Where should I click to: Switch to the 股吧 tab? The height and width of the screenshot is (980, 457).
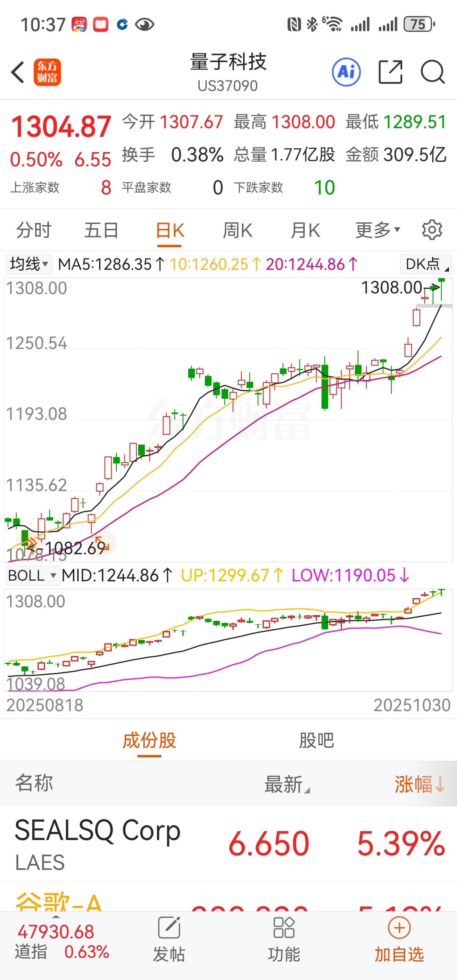316,740
